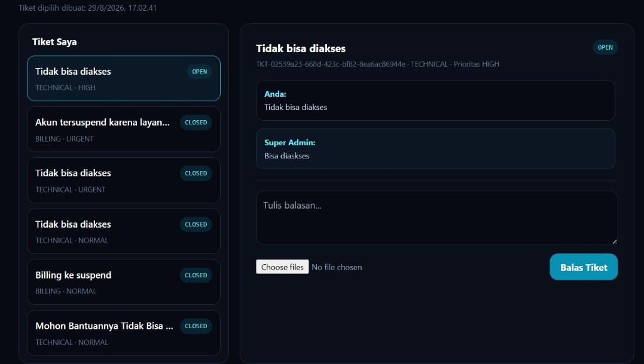Click the CLOSED badge on 'Billing ke suspend'
Image resolution: width=644 pixels, height=364 pixels.
(x=196, y=275)
